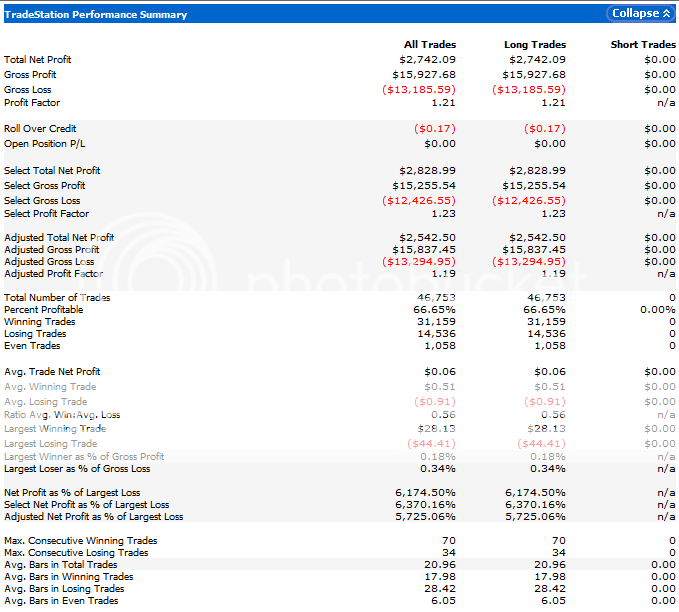Click Largest Loser as % of Gross Loss
Viewport: 679px width, 612px height.
(77, 468)
